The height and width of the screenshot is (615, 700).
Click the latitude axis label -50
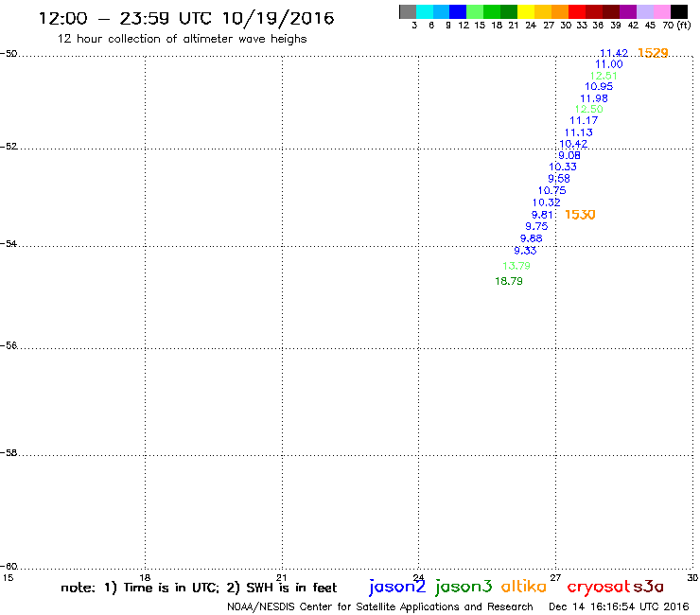[9, 54]
